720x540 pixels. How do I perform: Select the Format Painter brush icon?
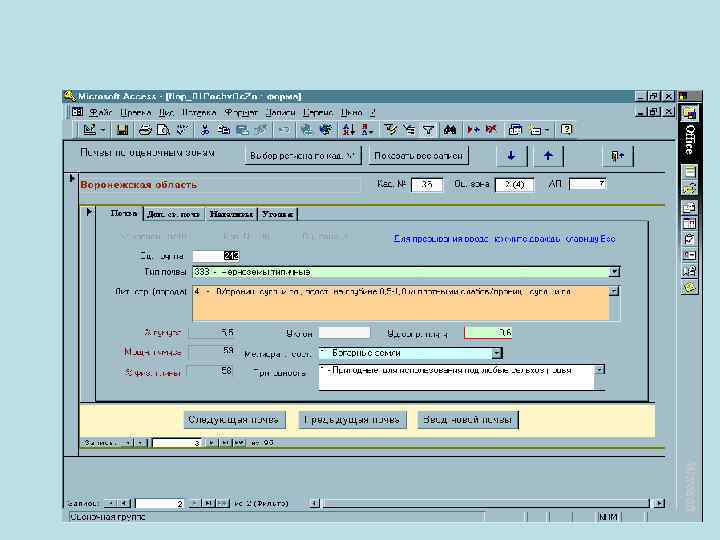(x=261, y=130)
